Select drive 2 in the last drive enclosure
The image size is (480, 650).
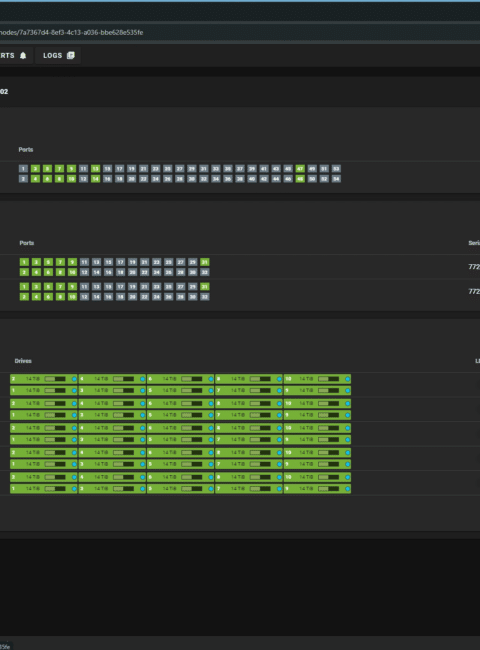[44, 477]
